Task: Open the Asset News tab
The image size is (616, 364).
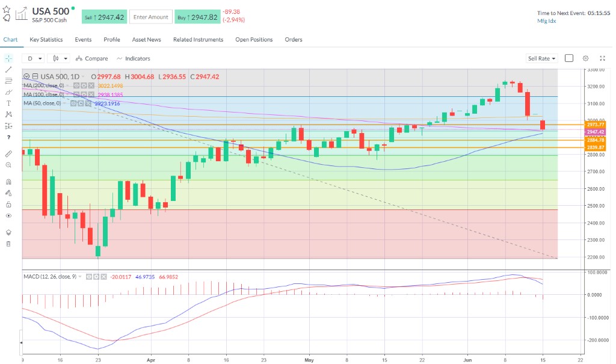Action: 146,40
